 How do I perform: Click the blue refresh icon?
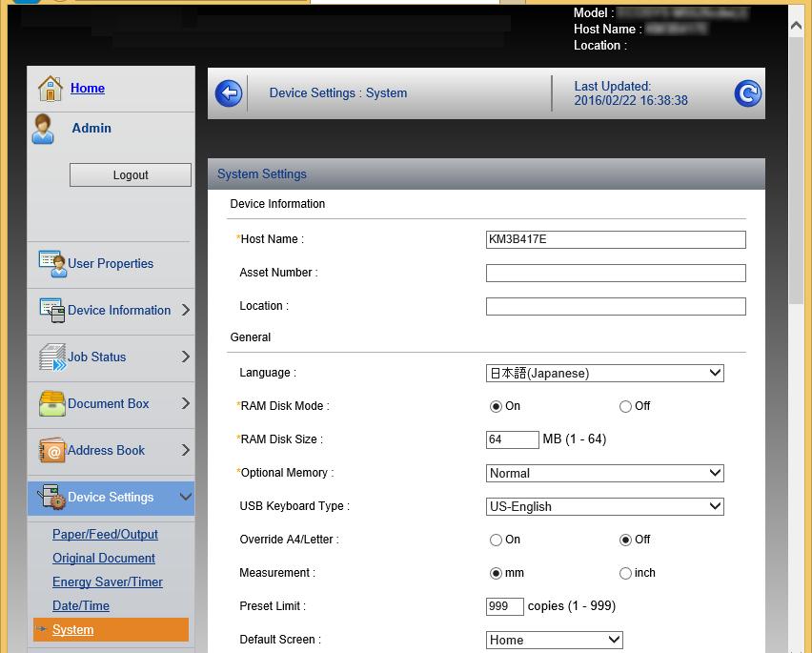click(747, 93)
